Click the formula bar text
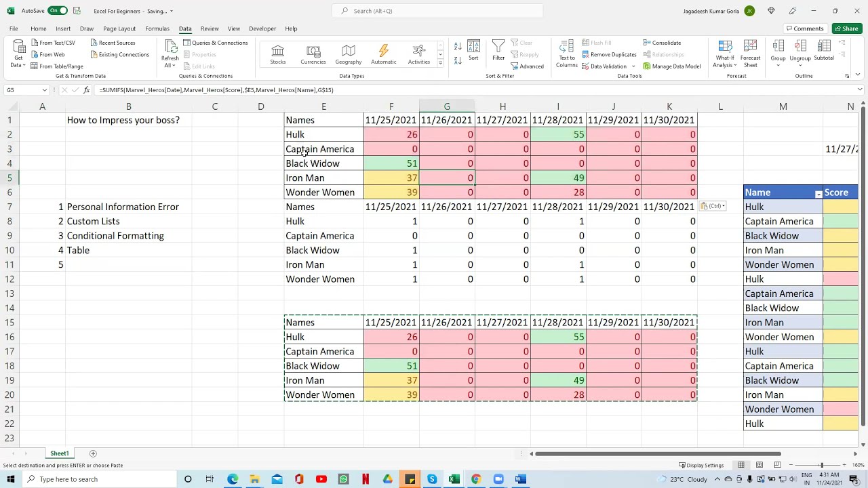Screen dimensions: 868x488 click(x=216, y=89)
